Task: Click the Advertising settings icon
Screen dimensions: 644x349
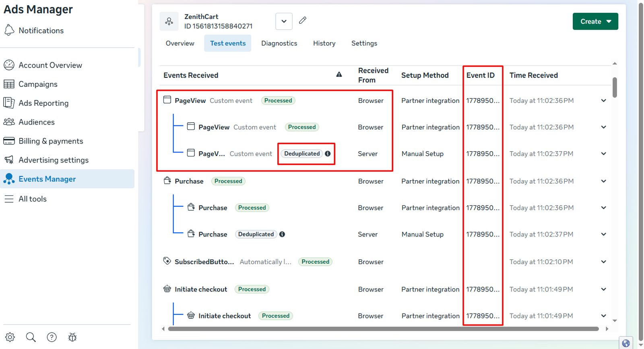Action: point(9,160)
